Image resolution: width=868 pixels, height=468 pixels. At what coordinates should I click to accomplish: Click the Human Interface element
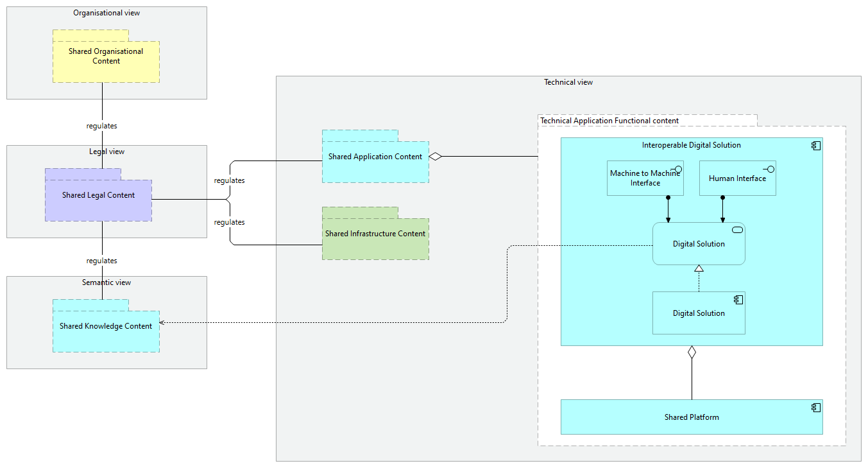[x=738, y=178]
